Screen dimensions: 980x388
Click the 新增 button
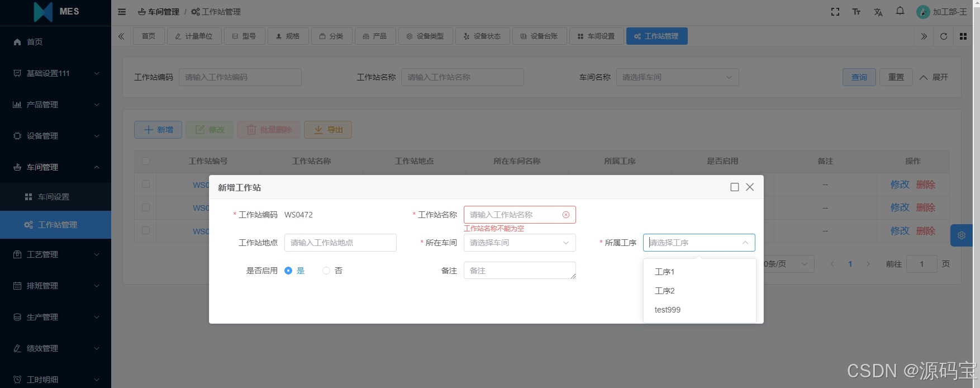coord(158,130)
